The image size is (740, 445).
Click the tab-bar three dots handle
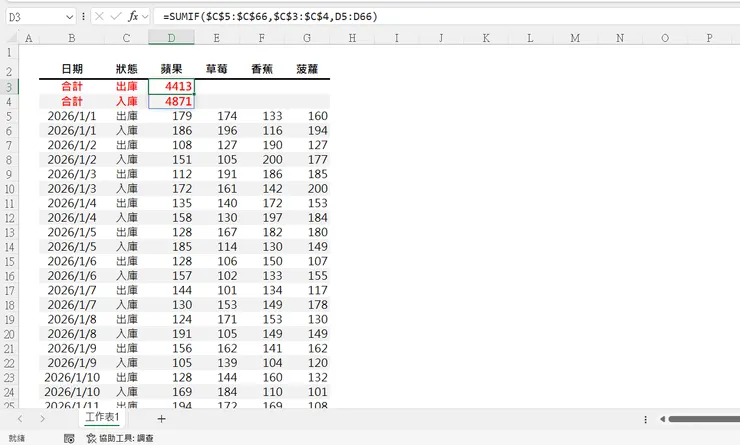pos(646,419)
